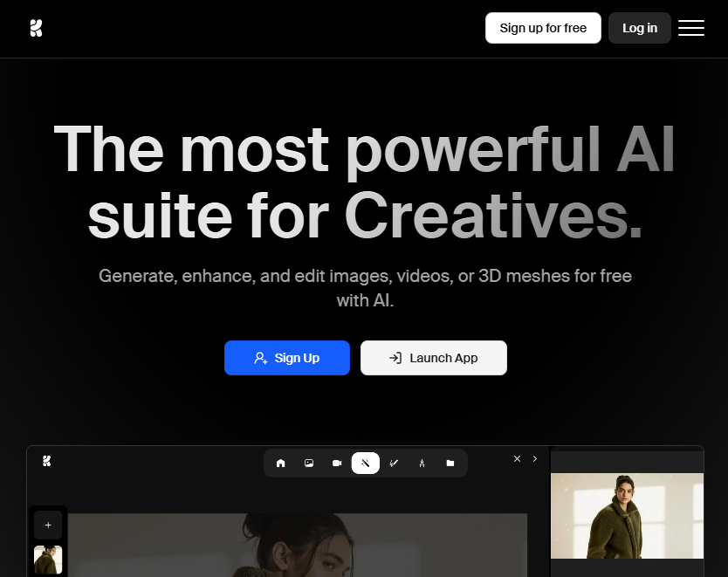Click the highlighted Enhancer wand icon
The width and height of the screenshot is (728, 577).
[x=365, y=463]
